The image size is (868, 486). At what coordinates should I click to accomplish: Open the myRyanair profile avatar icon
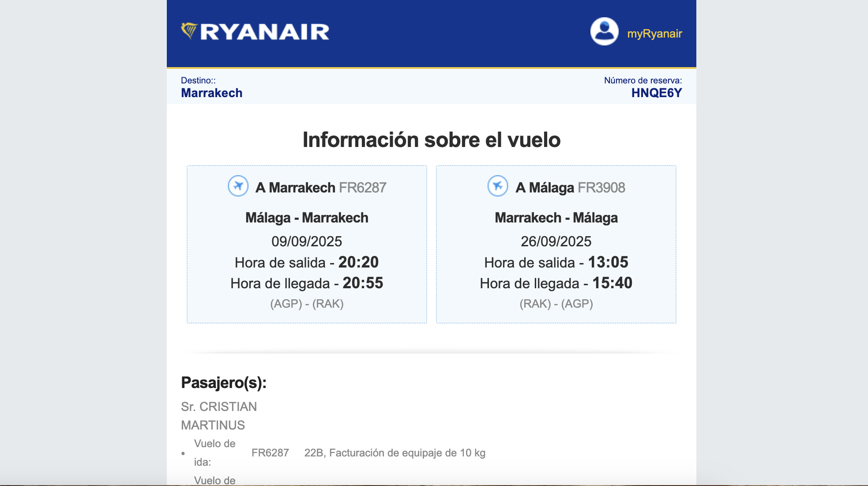click(604, 31)
